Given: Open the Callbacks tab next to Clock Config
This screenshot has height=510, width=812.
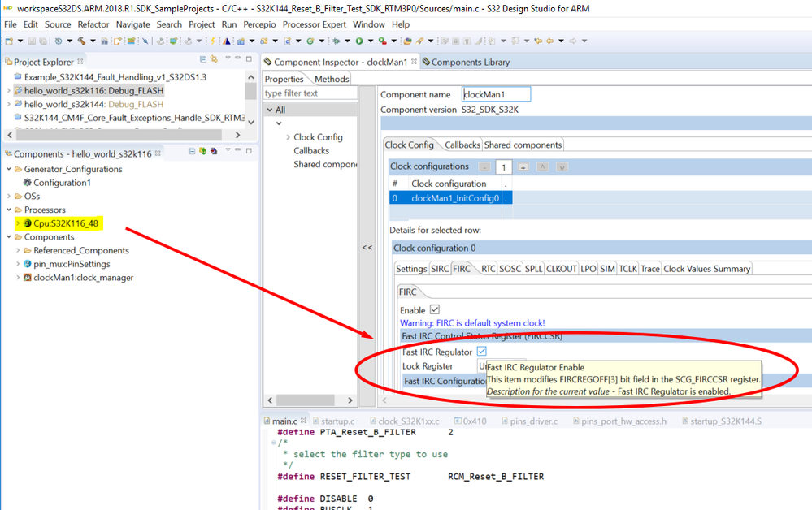Looking at the screenshot, I should pyautogui.click(x=462, y=145).
